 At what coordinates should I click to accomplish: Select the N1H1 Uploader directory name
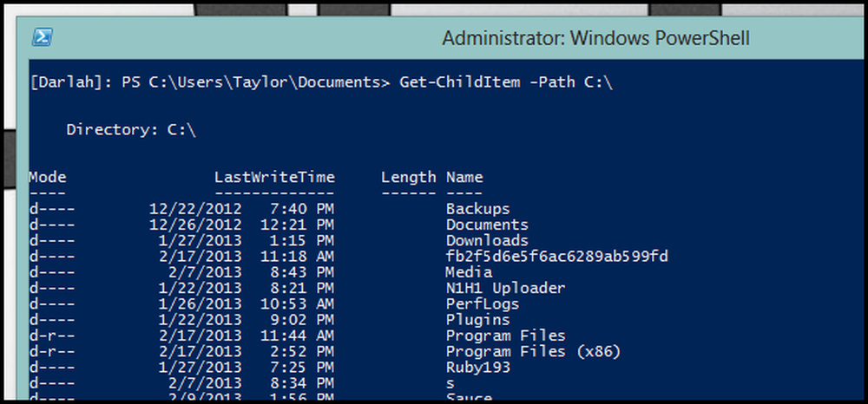[x=506, y=289]
